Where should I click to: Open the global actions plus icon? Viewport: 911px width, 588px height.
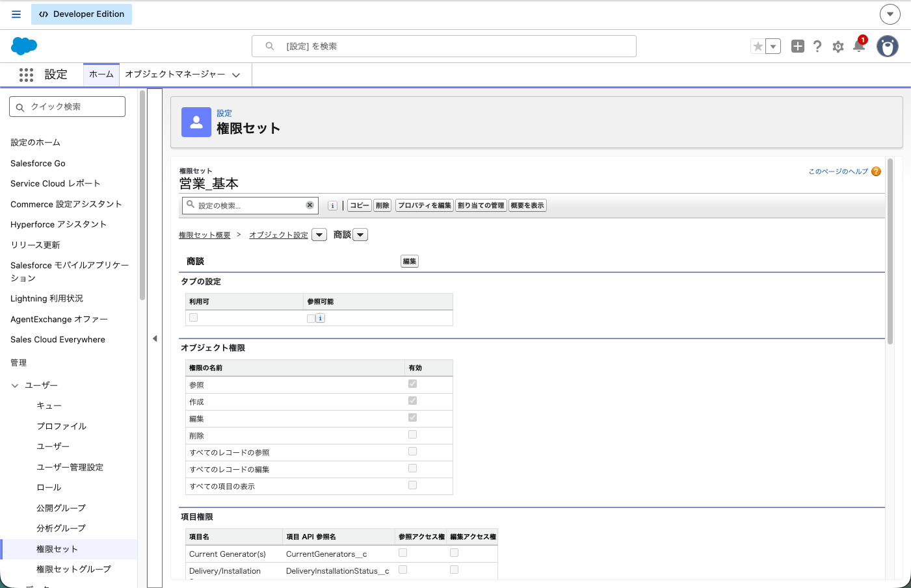[798, 46]
